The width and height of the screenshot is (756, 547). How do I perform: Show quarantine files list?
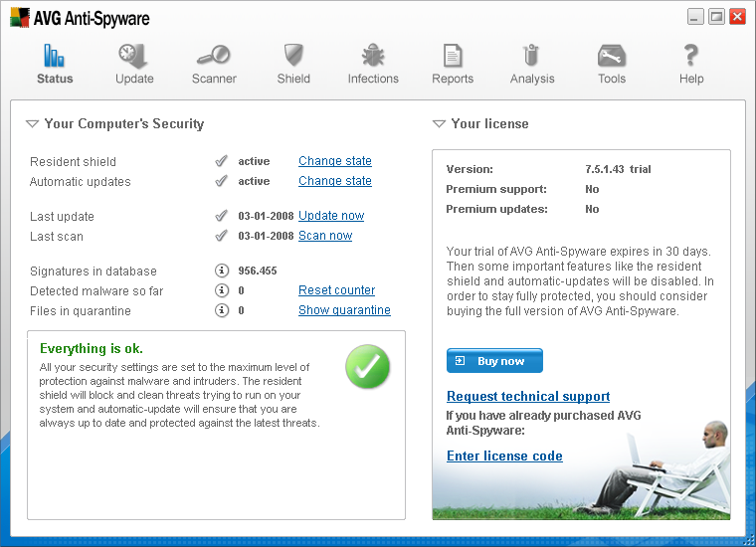click(344, 310)
